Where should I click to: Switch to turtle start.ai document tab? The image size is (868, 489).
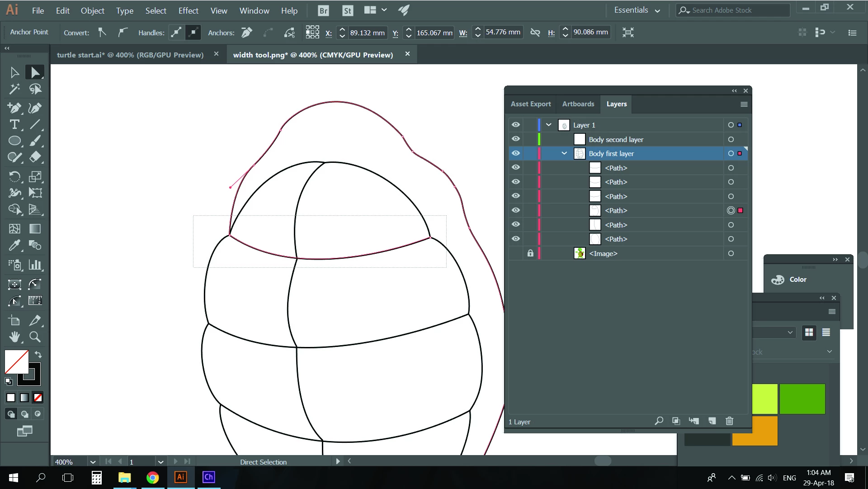pyautogui.click(x=130, y=55)
